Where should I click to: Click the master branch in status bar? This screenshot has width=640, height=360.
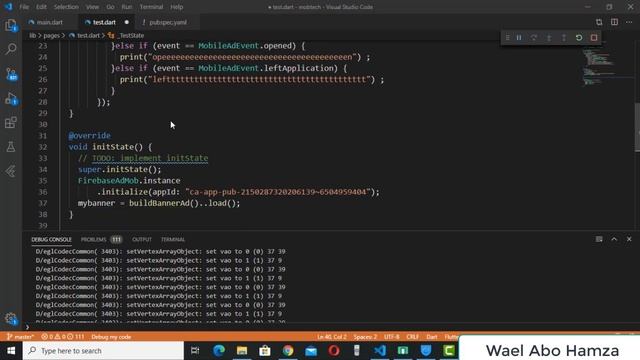pyautogui.click(x=20, y=337)
